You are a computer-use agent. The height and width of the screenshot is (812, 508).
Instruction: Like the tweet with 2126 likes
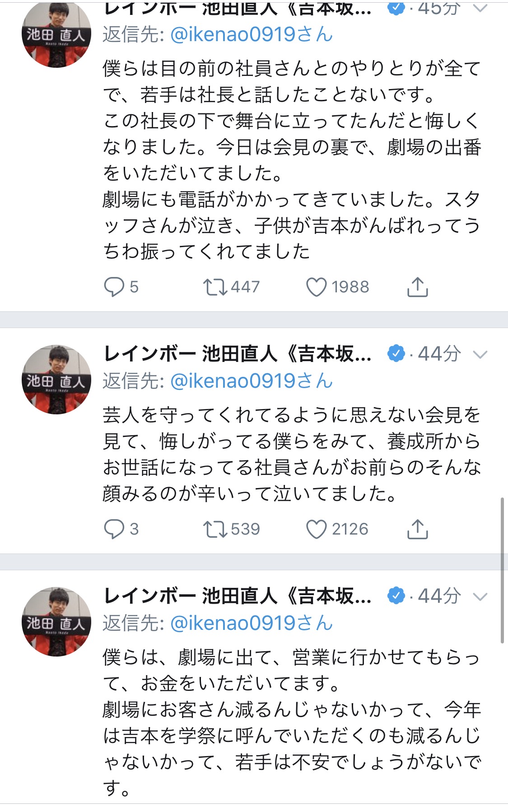coord(316,529)
